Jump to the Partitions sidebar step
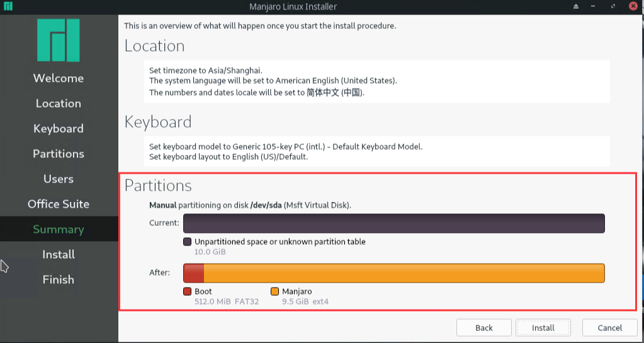Screen dimensions: 644x343 pos(59,154)
